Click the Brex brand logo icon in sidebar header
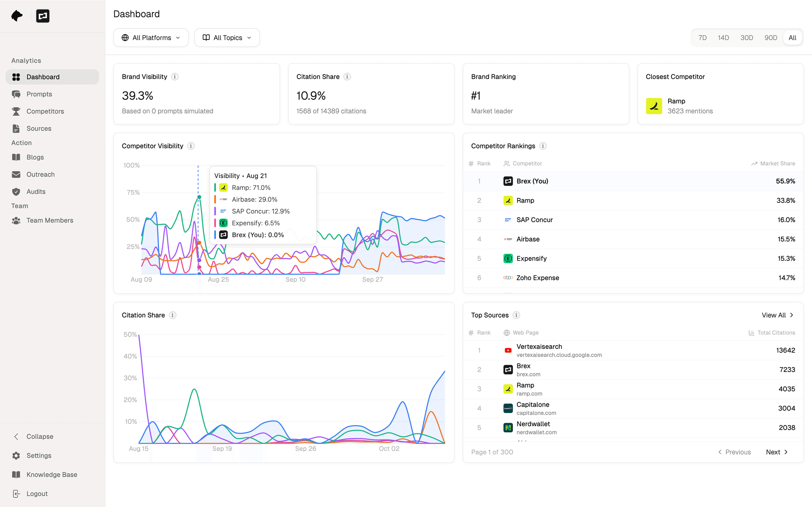This screenshot has width=812, height=507. [x=43, y=16]
